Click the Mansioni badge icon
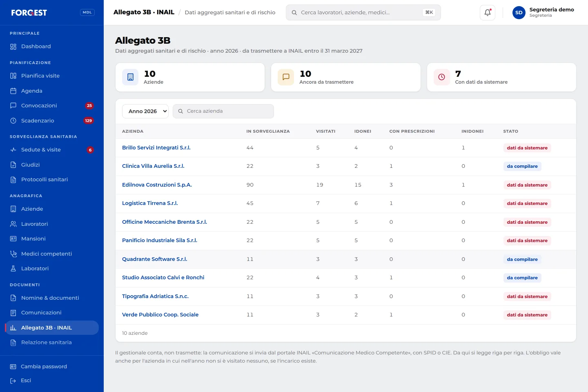Screen dimensions: 588x392 (13, 239)
